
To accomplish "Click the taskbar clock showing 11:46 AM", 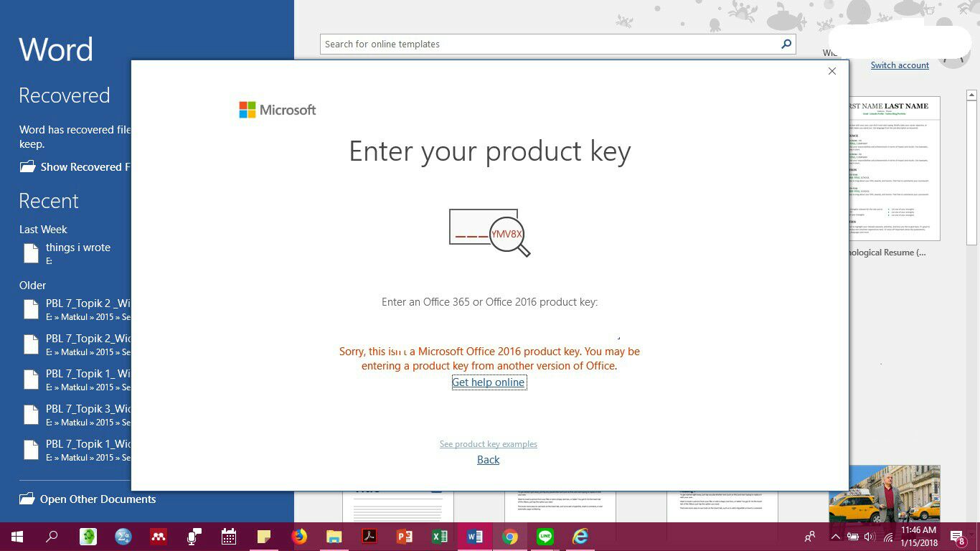I will pyautogui.click(x=918, y=537).
